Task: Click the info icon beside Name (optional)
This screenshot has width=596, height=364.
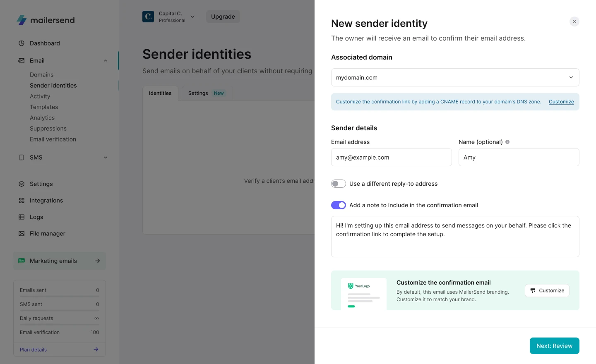Action: pyautogui.click(x=507, y=142)
